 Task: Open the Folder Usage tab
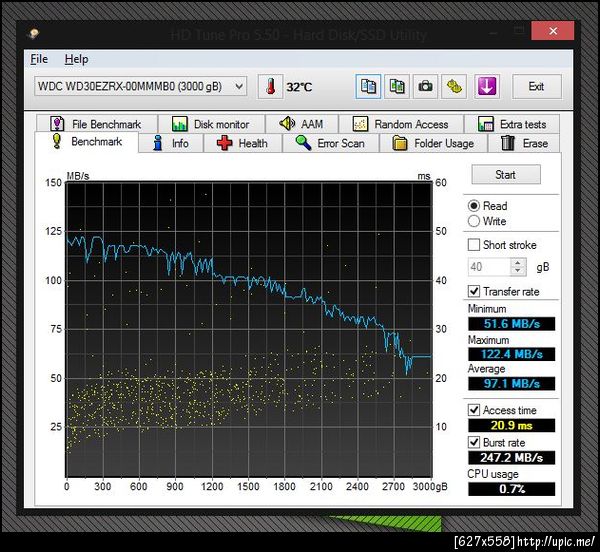[x=433, y=143]
